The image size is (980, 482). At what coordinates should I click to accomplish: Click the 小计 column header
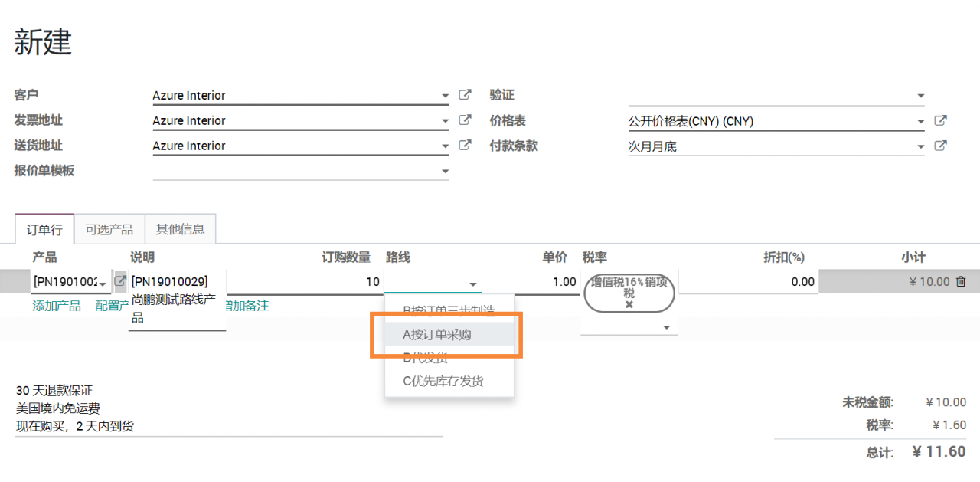click(x=913, y=257)
